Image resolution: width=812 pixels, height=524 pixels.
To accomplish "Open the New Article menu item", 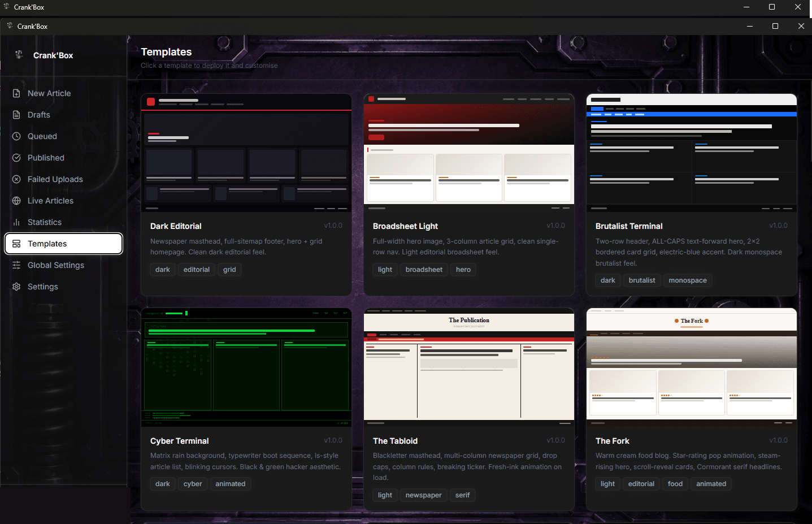I will (64, 93).
